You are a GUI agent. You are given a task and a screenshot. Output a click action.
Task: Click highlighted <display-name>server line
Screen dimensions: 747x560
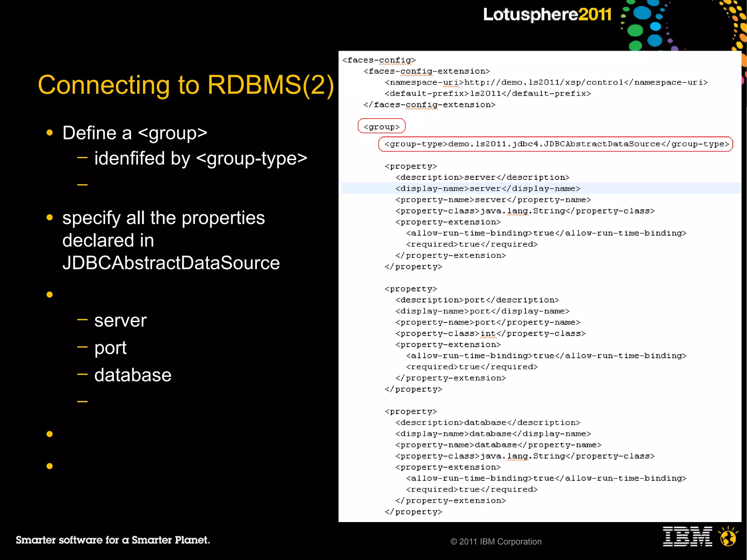(x=488, y=189)
